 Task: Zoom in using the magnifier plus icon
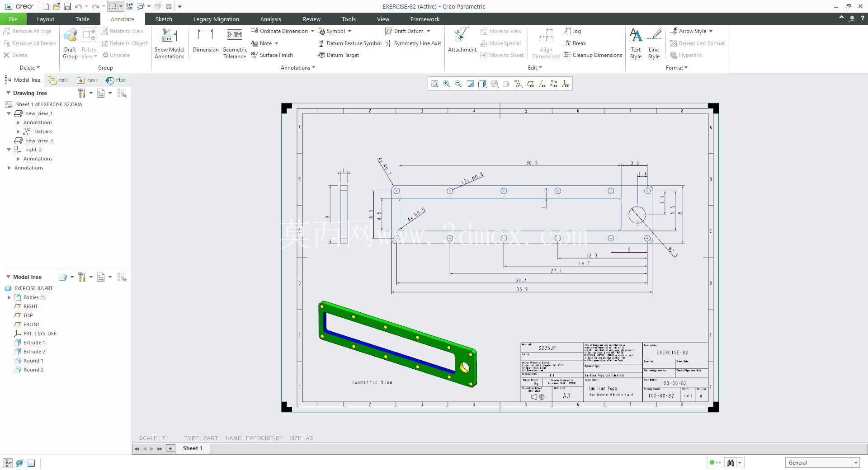[x=446, y=84]
